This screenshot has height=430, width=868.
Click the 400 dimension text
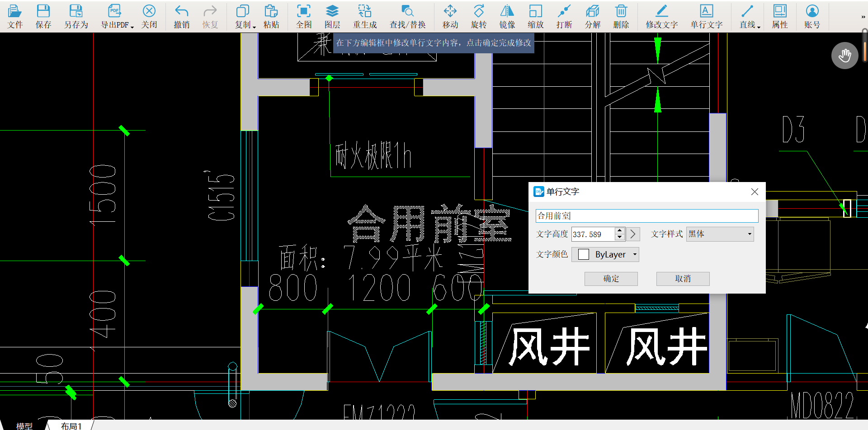(103, 314)
